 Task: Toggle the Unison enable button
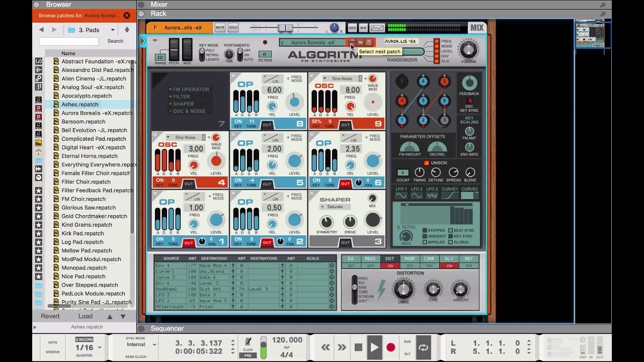(x=427, y=163)
